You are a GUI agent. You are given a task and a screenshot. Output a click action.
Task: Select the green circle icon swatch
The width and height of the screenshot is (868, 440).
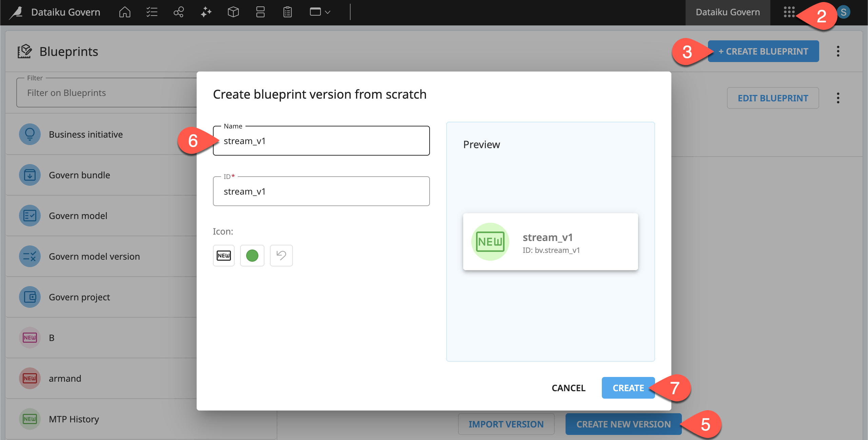[x=252, y=255]
